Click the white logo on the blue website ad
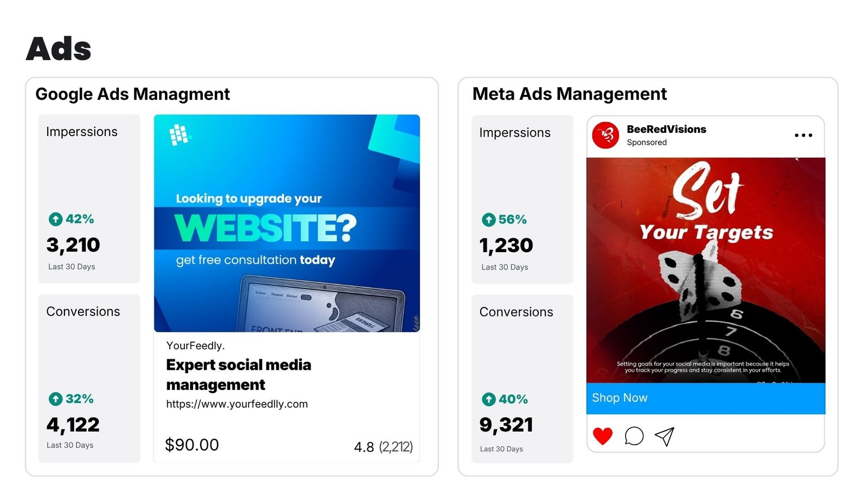Viewport: 868px width, 488px height. tap(179, 134)
